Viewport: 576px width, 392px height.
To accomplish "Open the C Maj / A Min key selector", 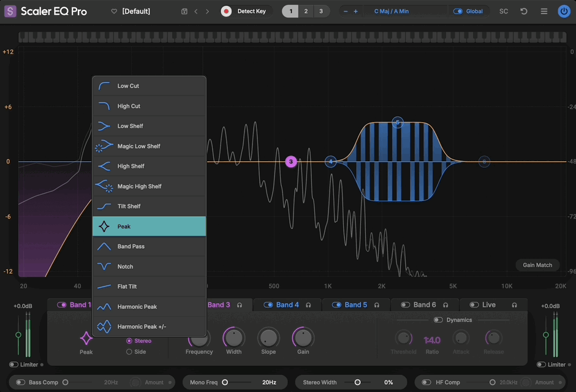I will point(391,12).
